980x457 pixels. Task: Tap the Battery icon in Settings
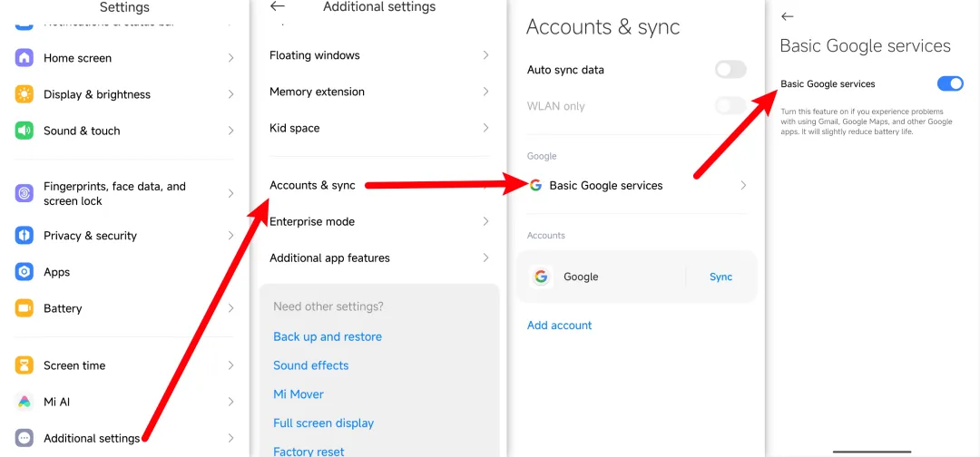pos(24,307)
